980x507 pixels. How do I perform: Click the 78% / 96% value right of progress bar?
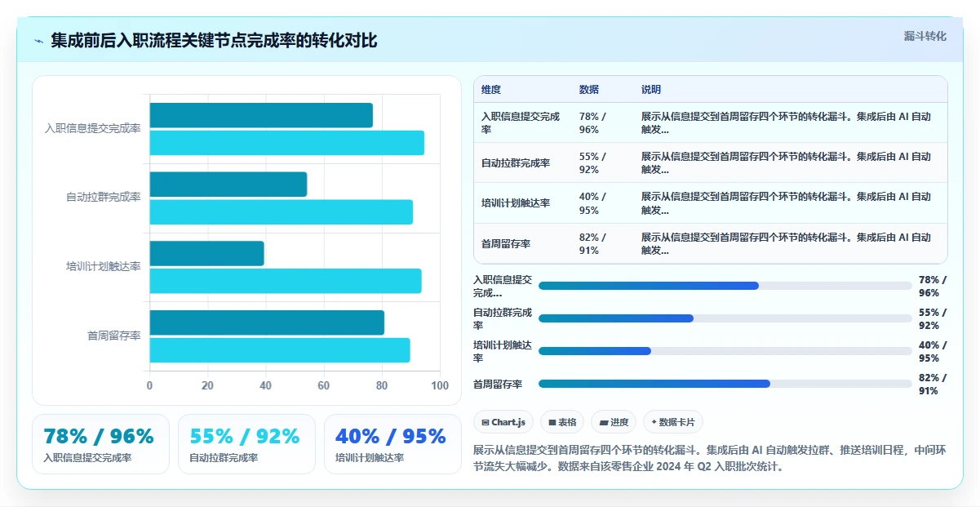pyautogui.click(x=933, y=286)
